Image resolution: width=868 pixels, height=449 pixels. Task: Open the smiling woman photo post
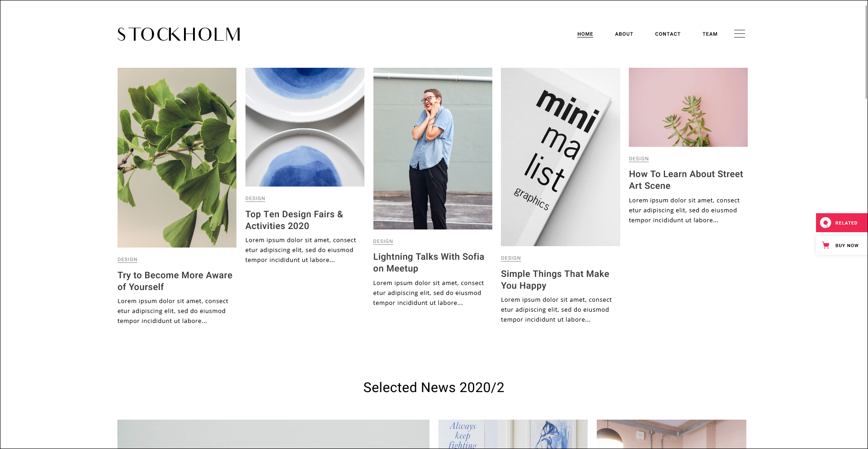click(433, 149)
